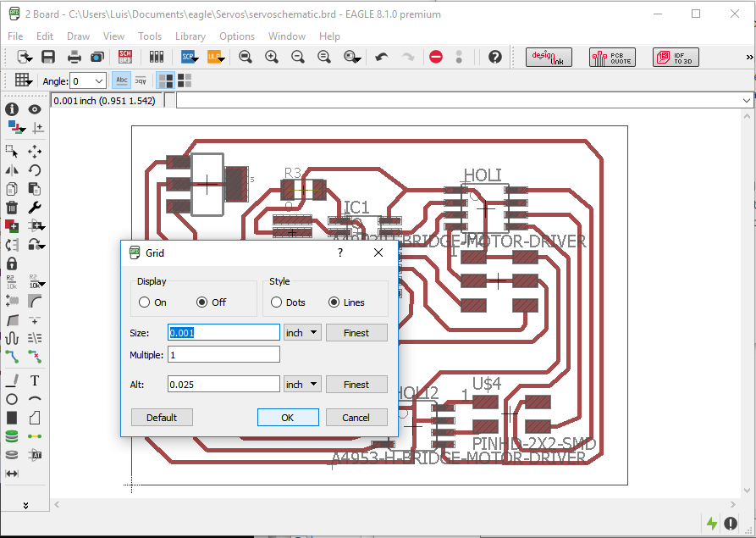
Task: Click the red Stop command icon
Action: click(x=436, y=57)
